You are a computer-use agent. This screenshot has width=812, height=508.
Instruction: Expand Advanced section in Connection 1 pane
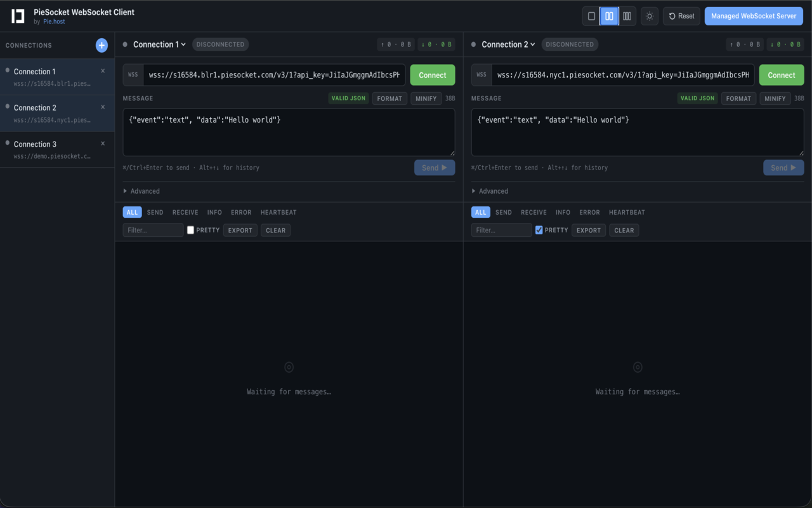pyautogui.click(x=141, y=191)
